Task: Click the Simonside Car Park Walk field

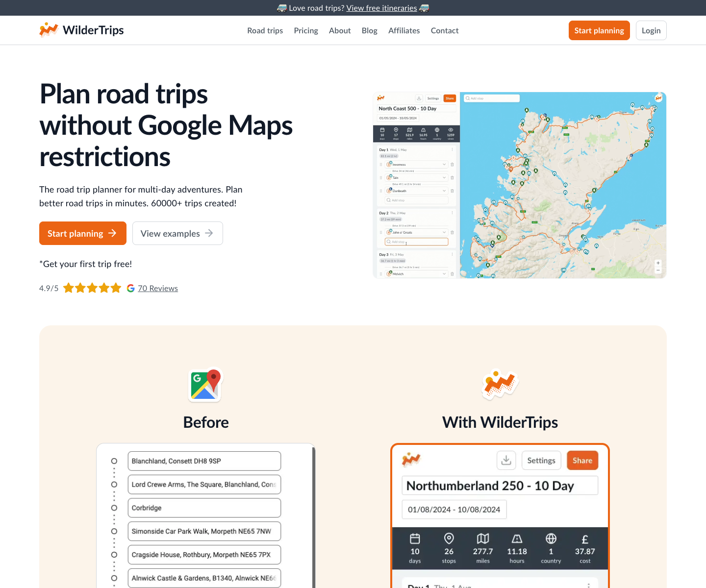Action: click(x=204, y=531)
